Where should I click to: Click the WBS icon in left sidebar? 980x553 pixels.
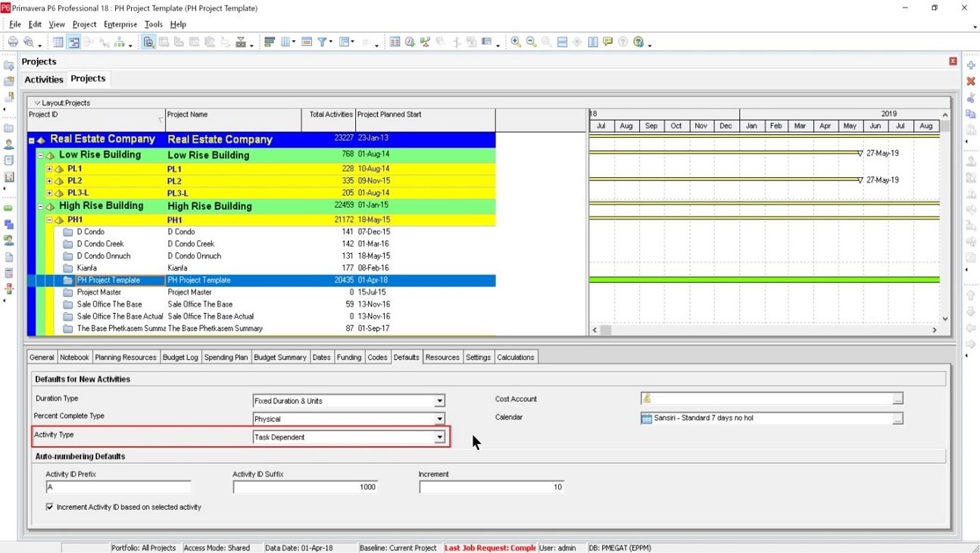[9, 224]
